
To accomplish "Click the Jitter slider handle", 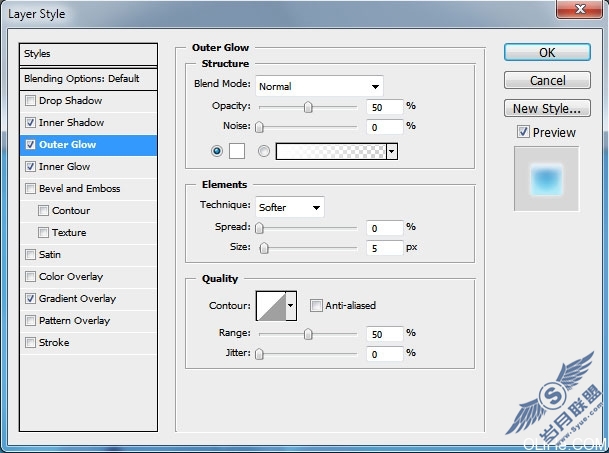I will click(x=259, y=354).
